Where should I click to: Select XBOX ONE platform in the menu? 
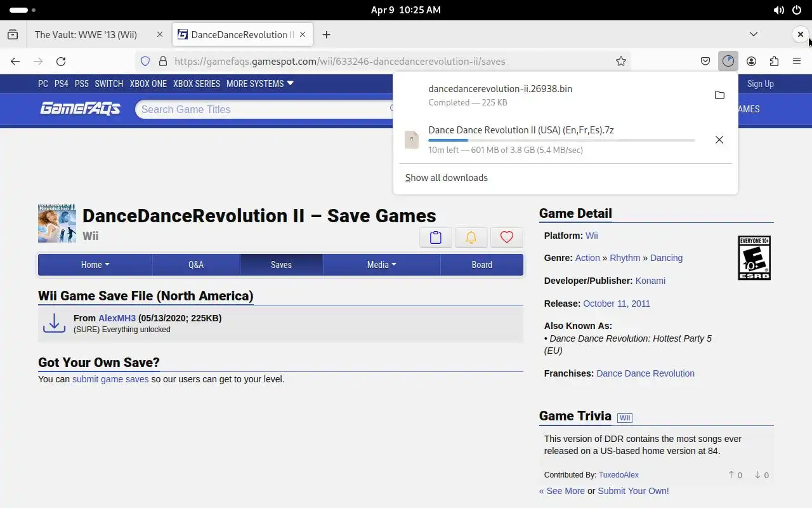click(x=148, y=84)
